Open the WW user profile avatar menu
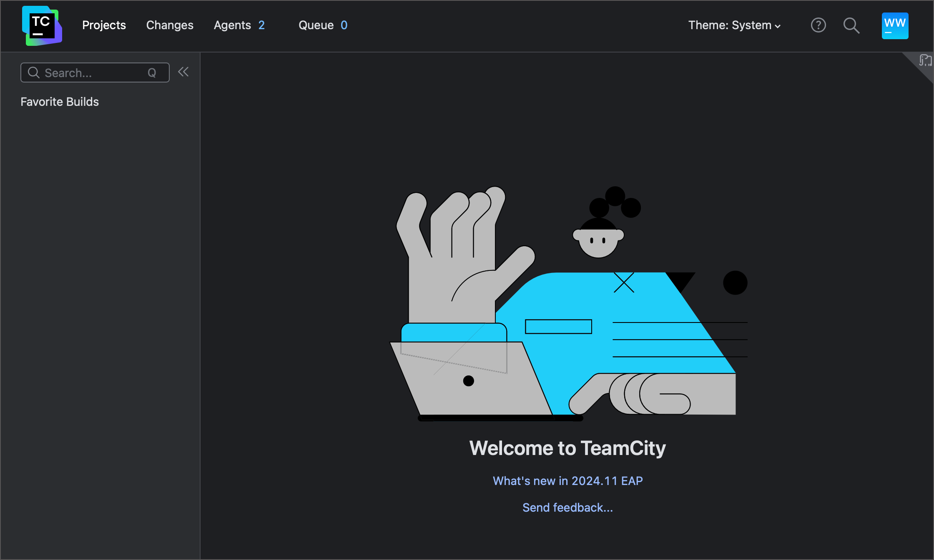This screenshot has height=560, width=934. pos(895,25)
